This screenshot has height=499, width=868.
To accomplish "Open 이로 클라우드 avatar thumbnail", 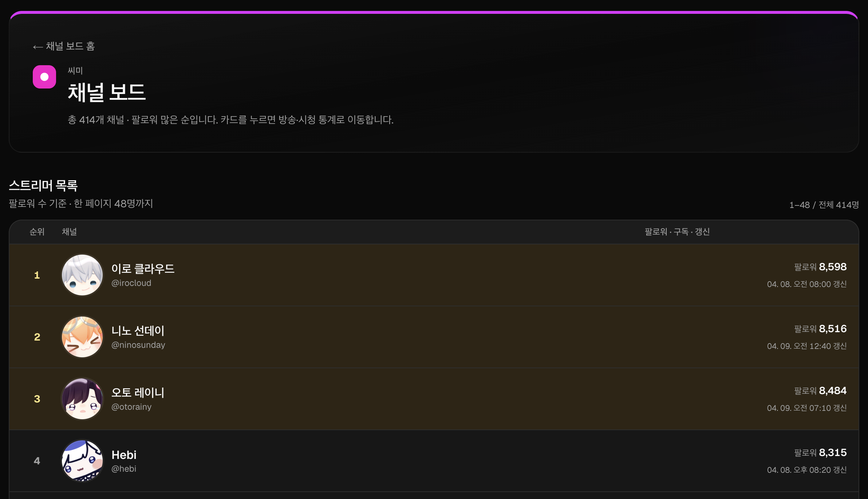I will tap(82, 275).
